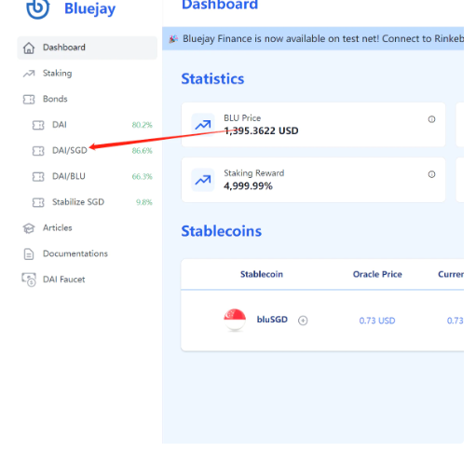Click the DAI Faucet money icon
Image resolution: width=476 pixels, height=452 pixels.
point(29,280)
